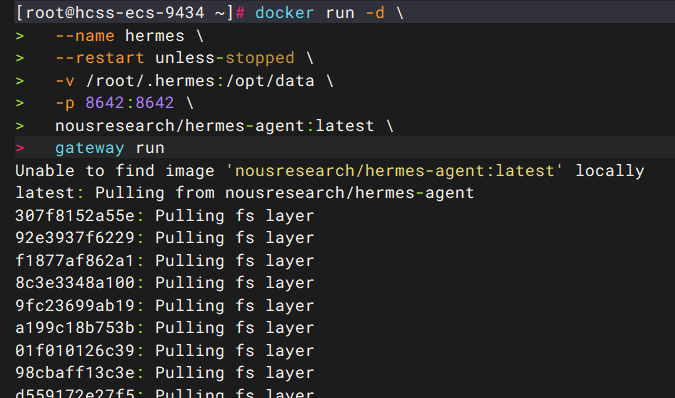Click the word 'locally' in output
The image size is (675, 398).
click(x=610, y=171)
